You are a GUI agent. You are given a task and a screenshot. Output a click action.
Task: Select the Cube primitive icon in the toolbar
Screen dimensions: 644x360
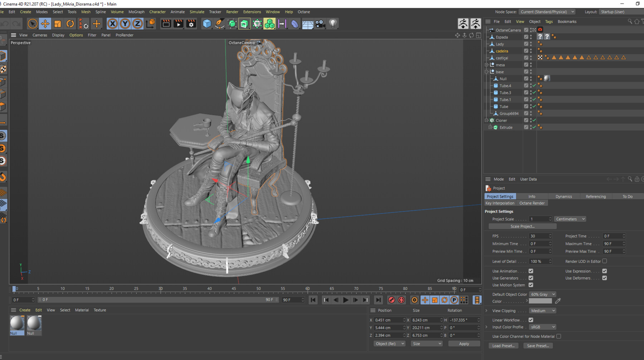[x=207, y=24]
